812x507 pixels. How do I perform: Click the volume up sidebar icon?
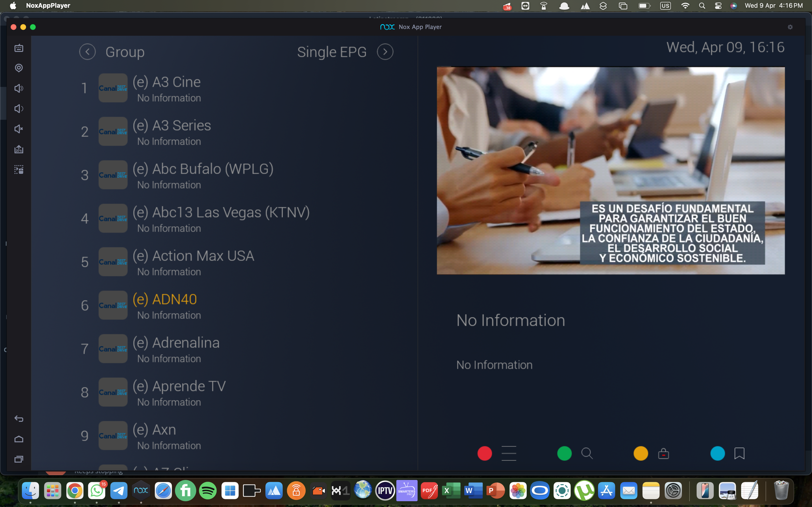[x=19, y=88]
